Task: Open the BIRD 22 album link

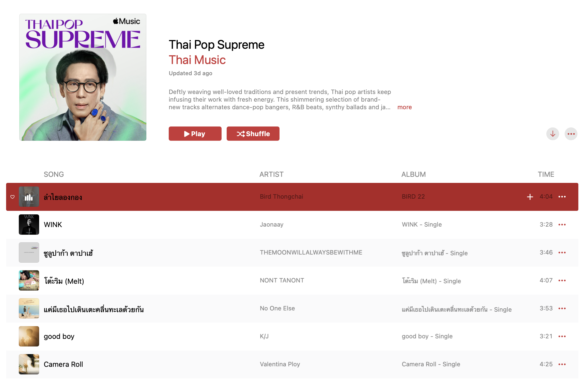Action: click(413, 197)
